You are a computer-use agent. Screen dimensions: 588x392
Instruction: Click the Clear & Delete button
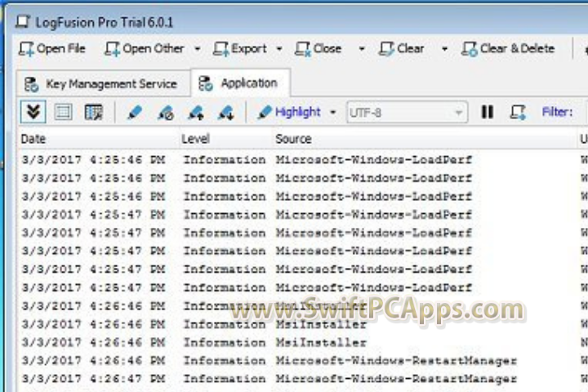pyautogui.click(x=508, y=49)
